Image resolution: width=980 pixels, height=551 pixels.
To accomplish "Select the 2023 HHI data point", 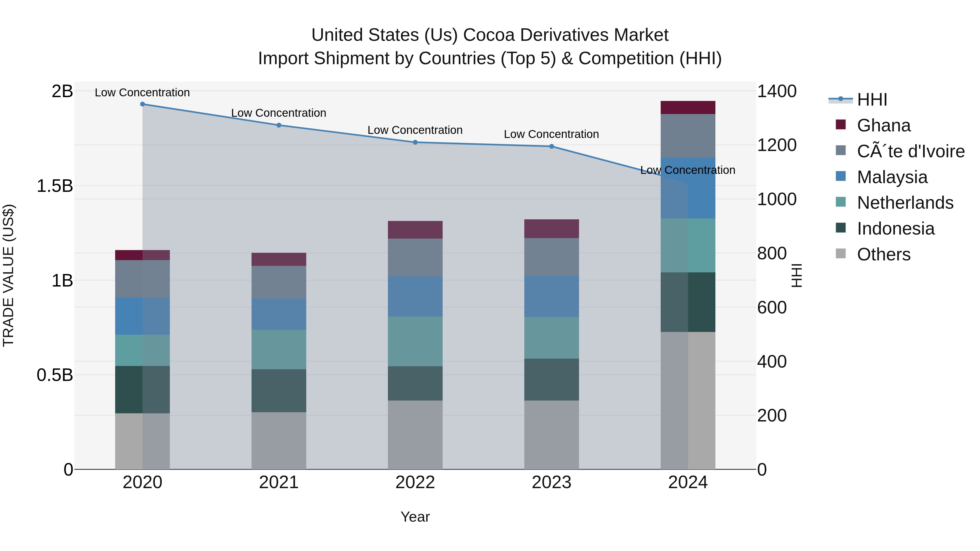I will click(552, 146).
